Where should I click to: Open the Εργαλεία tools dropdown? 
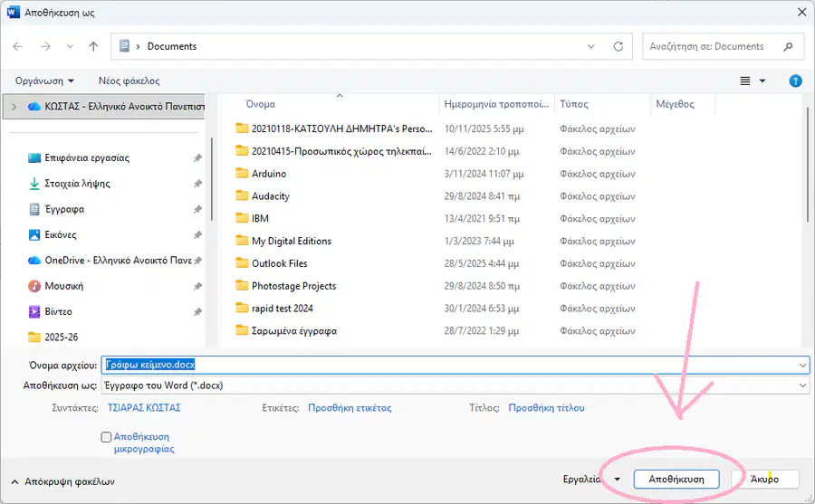[592, 479]
